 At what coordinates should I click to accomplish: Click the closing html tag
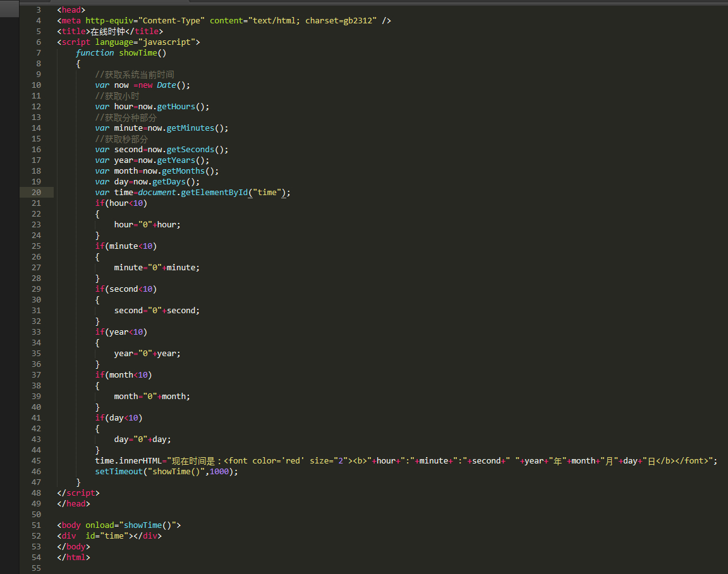(x=73, y=557)
